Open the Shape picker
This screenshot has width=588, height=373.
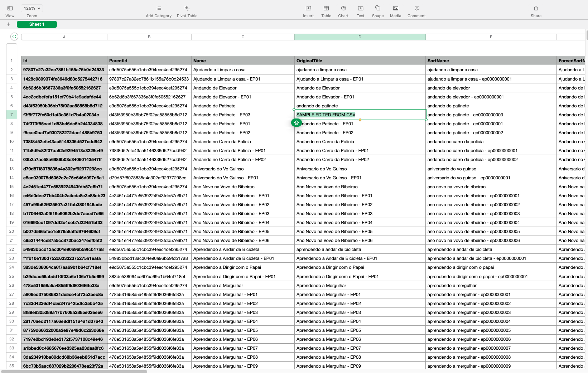tap(377, 8)
